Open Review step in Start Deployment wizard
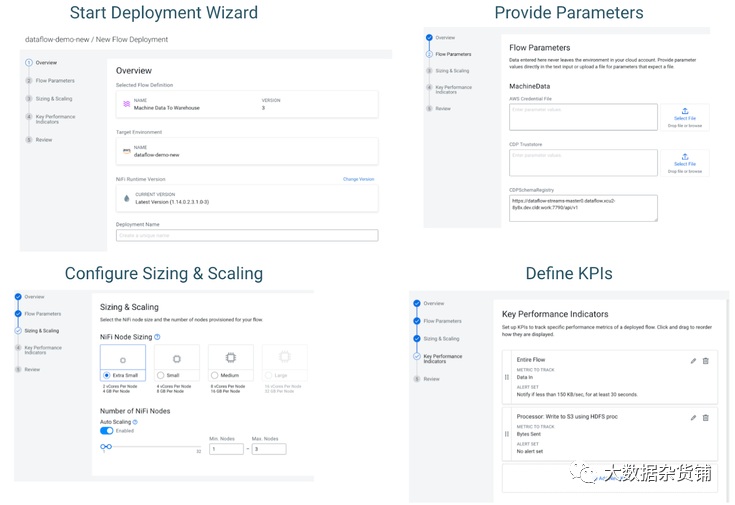 point(44,140)
